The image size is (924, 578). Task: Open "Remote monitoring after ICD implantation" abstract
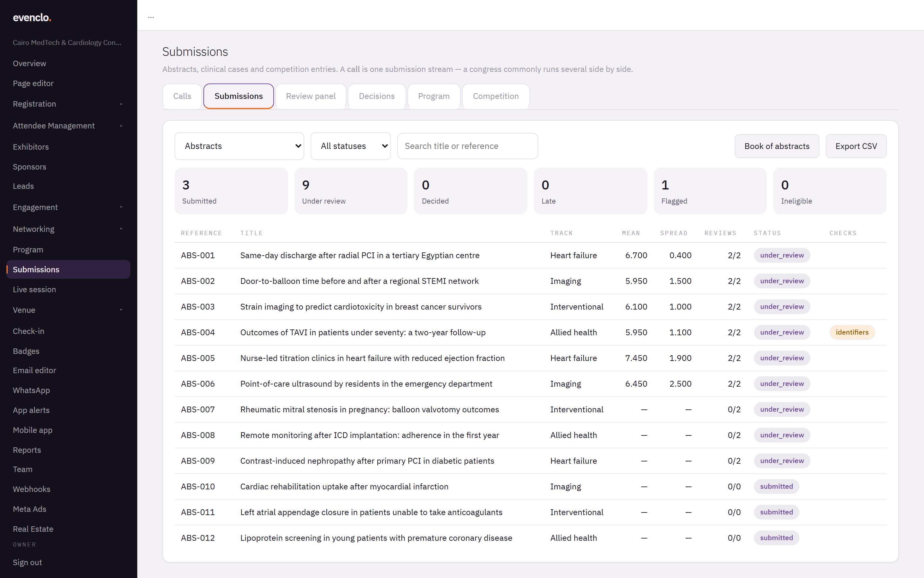[370, 435]
